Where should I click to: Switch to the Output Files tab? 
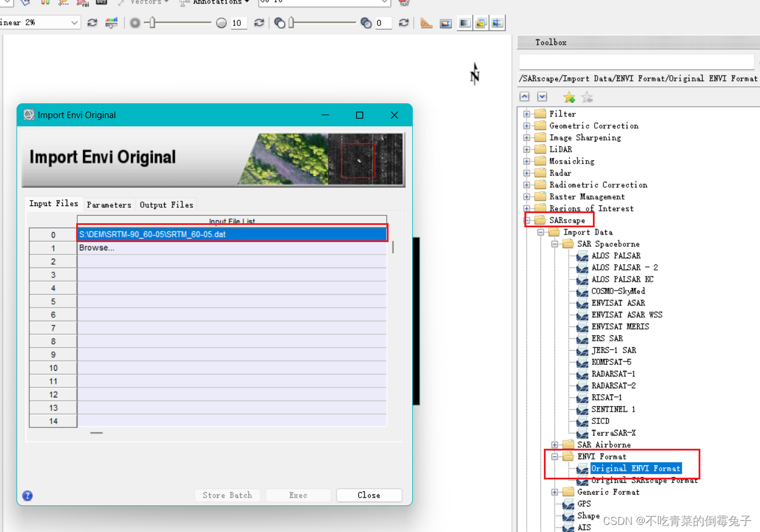click(x=166, y=204)
